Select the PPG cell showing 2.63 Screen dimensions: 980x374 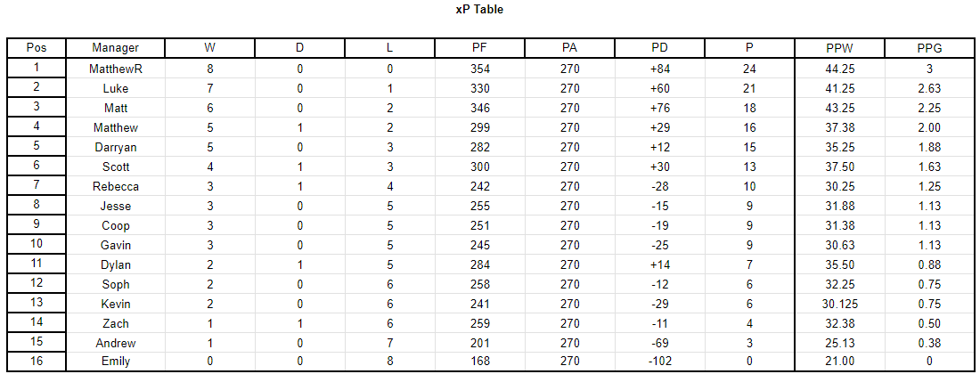(x=930, y=89)
